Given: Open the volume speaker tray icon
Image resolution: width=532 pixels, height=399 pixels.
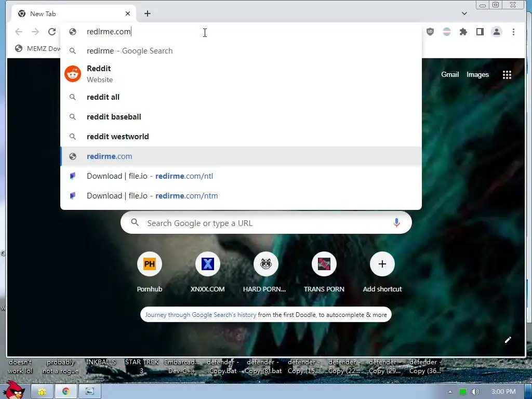Looking at the screenshot, I should pyautogui.click(x=475, y=392).
